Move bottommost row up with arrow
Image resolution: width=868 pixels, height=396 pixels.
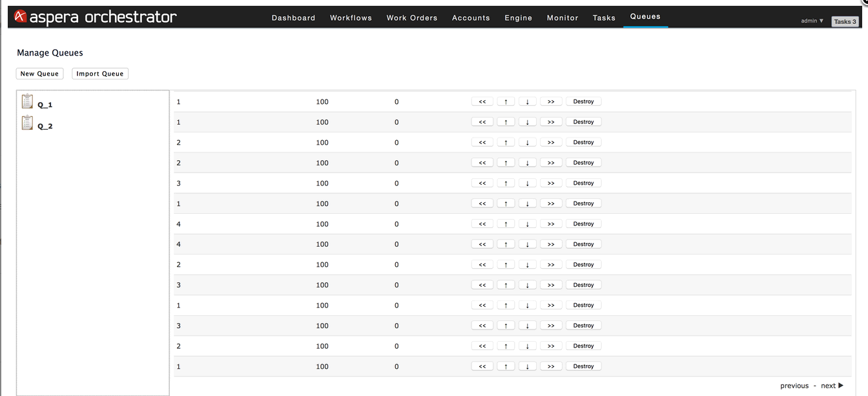(x=506, y=366)
